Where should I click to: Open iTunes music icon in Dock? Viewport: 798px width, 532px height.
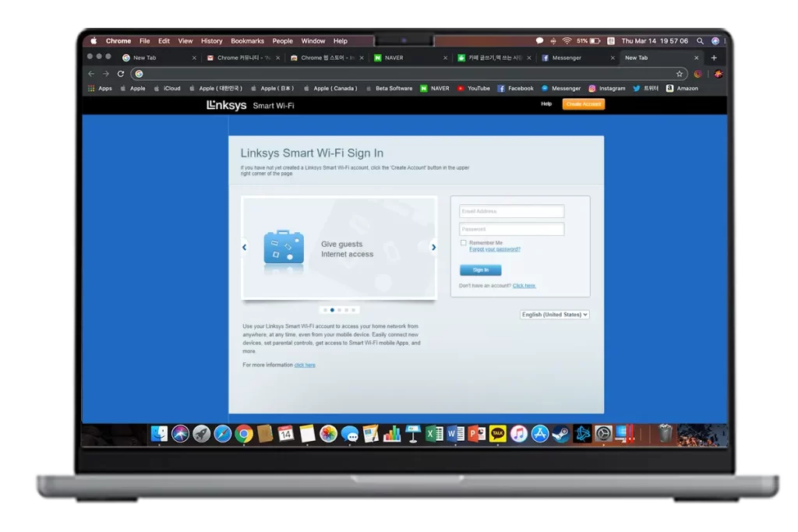pos(518,434)
